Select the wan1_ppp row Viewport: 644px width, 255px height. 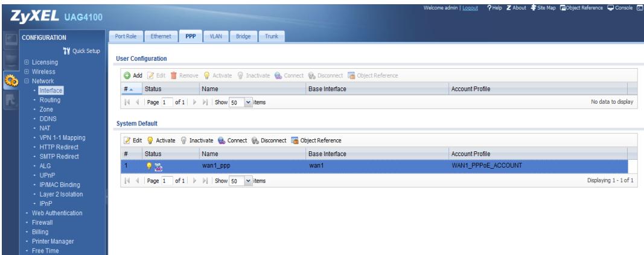[374, 166]
